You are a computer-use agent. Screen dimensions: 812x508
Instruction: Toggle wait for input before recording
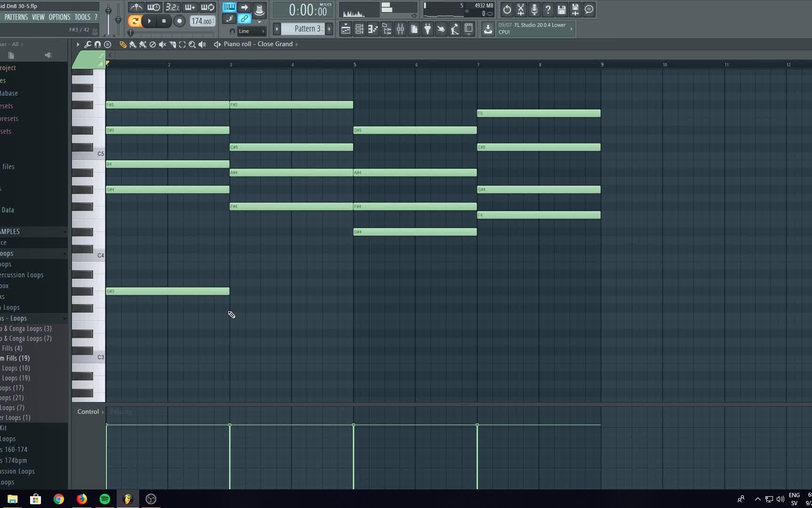tap(154, 7)
